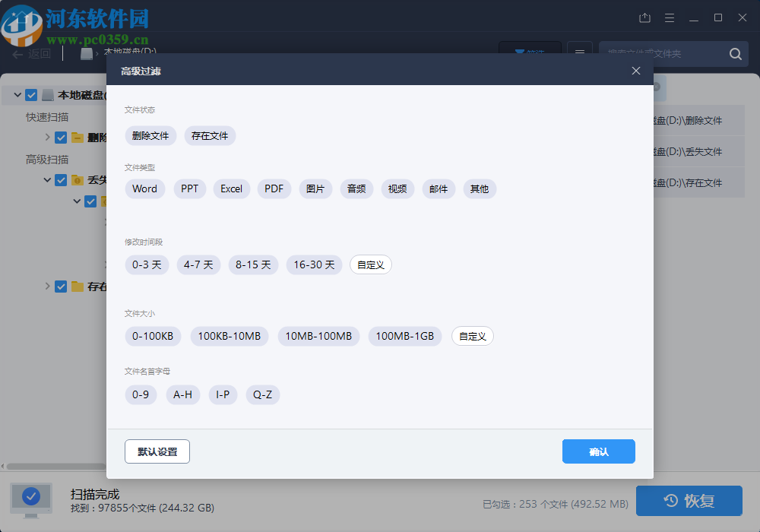760x532 pixels.
Task: Choose the 100KB-10MB file size
Action: coord(230,336)
